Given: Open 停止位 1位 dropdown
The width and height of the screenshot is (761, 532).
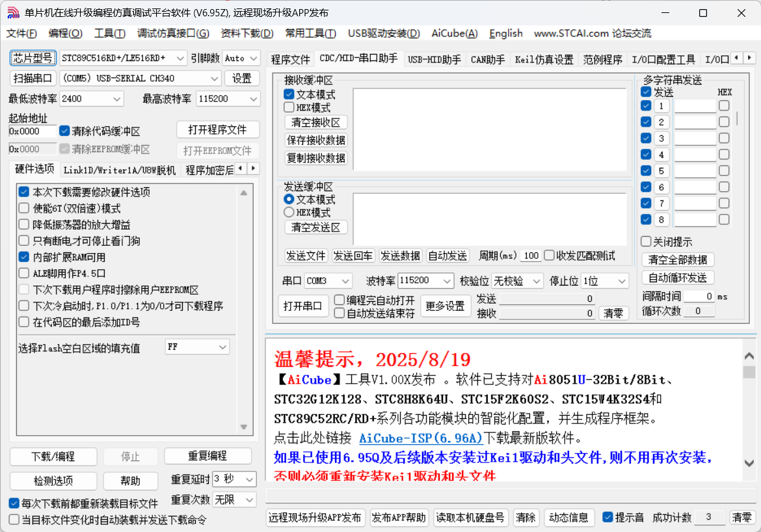Looking at the screenshot, I should [x=605, y=280].
